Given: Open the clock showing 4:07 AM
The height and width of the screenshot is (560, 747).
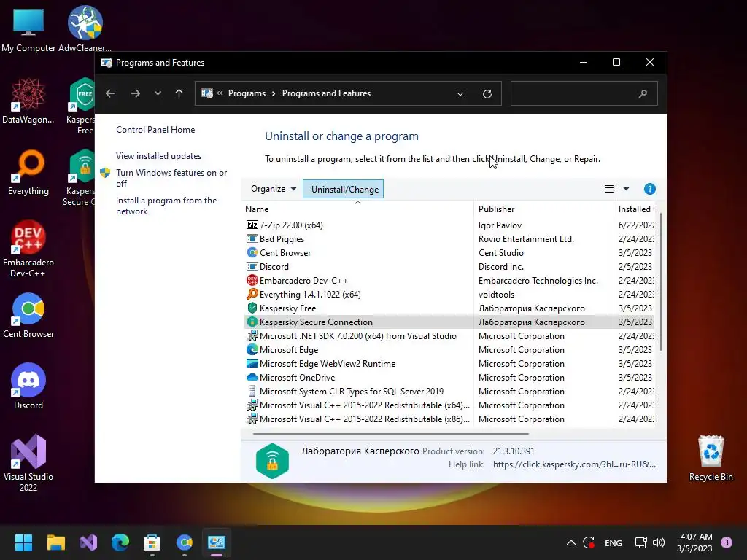Looking at the screenshot, I should [x=694, y=542].
